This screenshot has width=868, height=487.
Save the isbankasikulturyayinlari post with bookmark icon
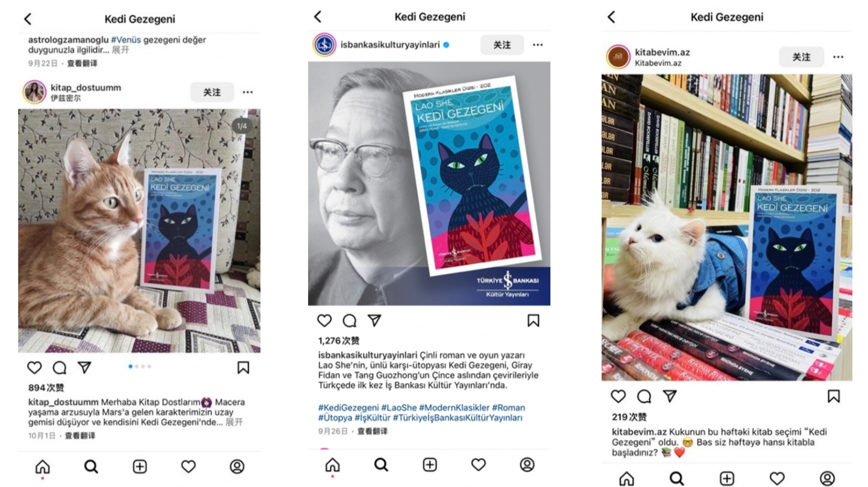(x=533, y=321)
